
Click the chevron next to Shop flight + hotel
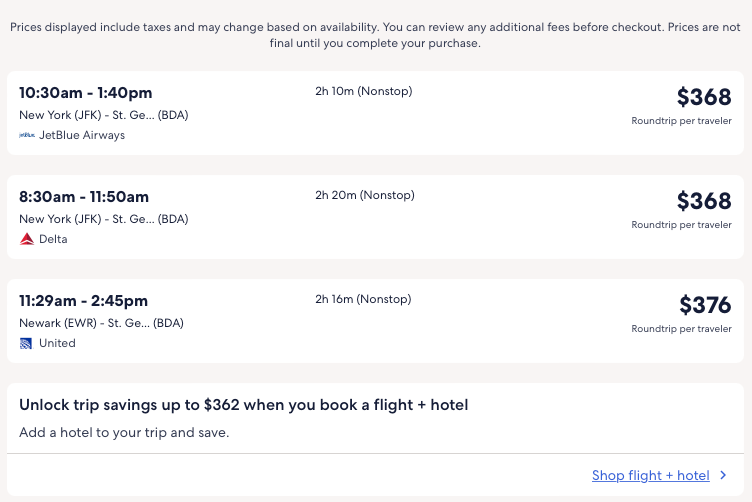point(723,475)
